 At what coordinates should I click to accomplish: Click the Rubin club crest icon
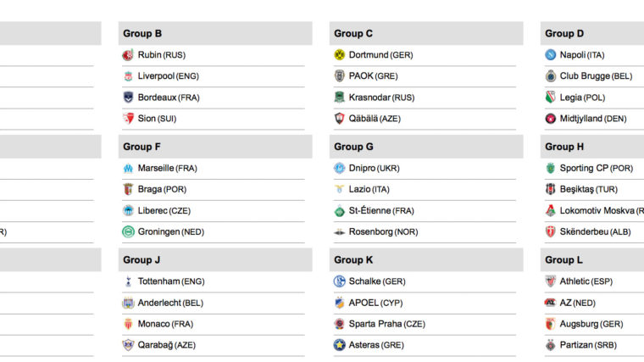pyautogui.click(x=128, y=55)
